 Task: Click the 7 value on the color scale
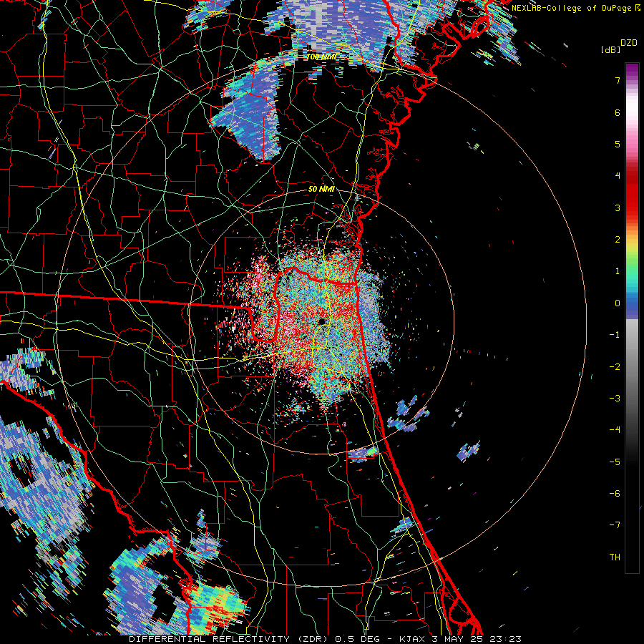pyautogui.click(x=618, y=80)
